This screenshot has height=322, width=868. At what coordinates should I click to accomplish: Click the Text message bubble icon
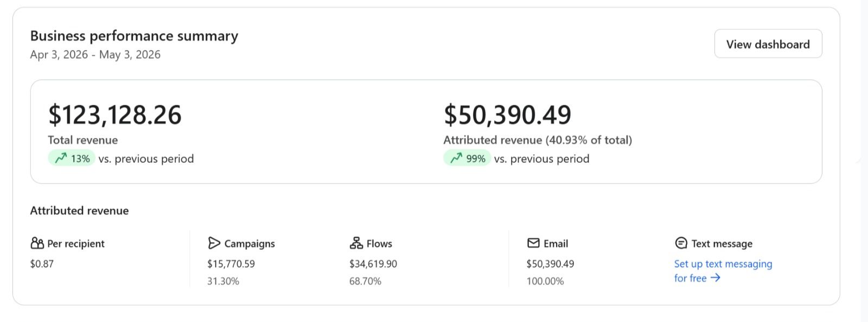point(681,243)
